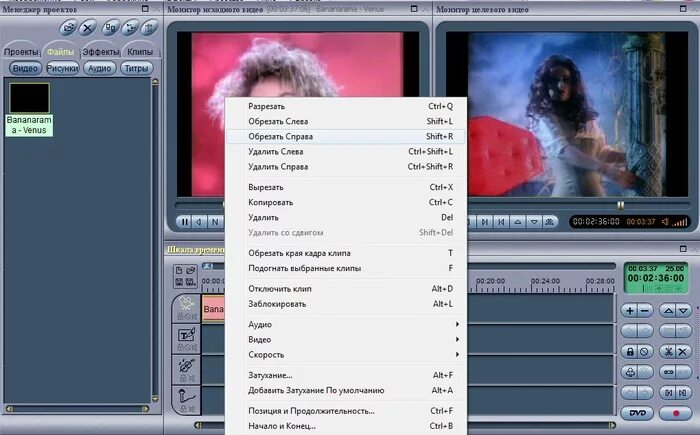The width and height of the screenshot is (700, 435).
Task: Click the open folder icon above timeline tracks
Action: tap(191, 270)
